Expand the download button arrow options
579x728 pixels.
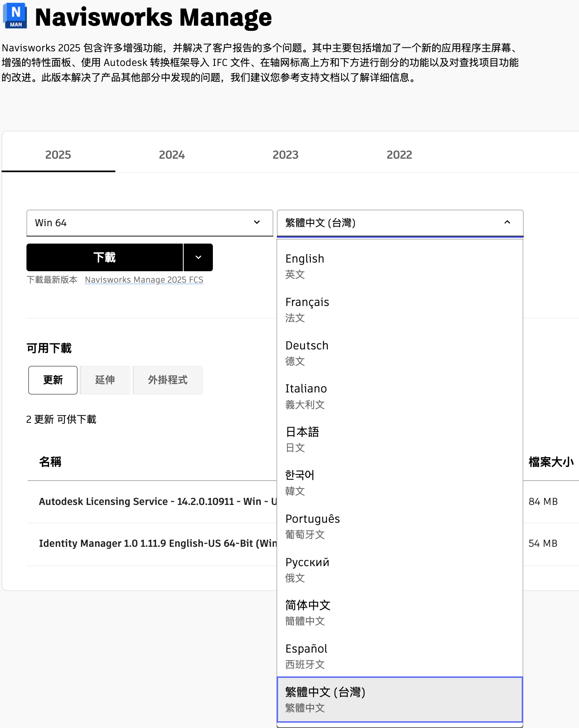(x=198, y=257)
